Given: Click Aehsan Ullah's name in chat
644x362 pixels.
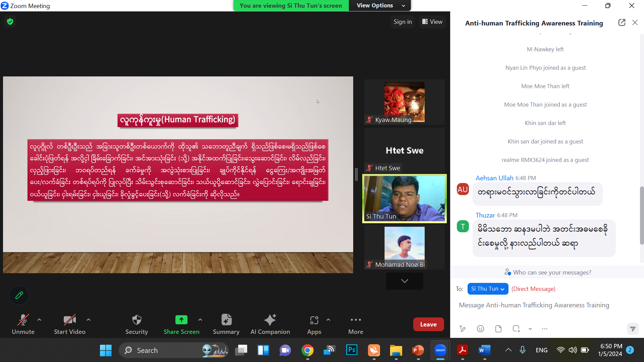Looking at the screenshot, I should click(494, 178).
